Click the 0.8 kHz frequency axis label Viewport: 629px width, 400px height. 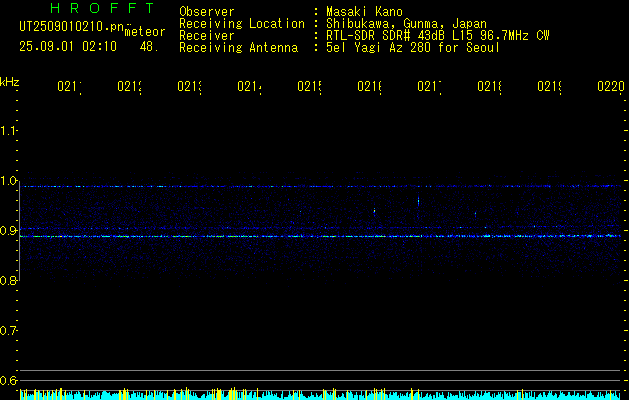point(8,281)
